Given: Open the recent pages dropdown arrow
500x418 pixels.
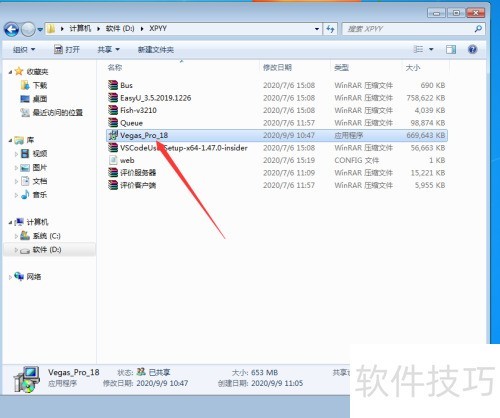Looking at the screenshot, I should point(40,30).
